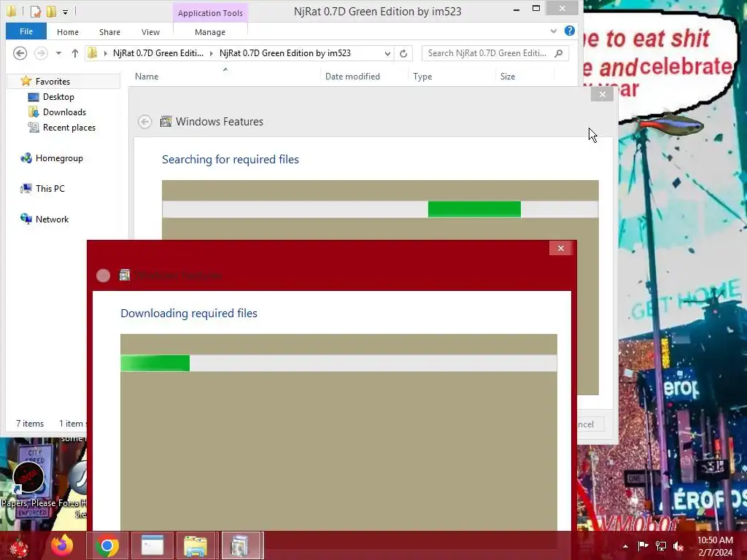Click the Application Tools contextual tab header

click(210, 13)
